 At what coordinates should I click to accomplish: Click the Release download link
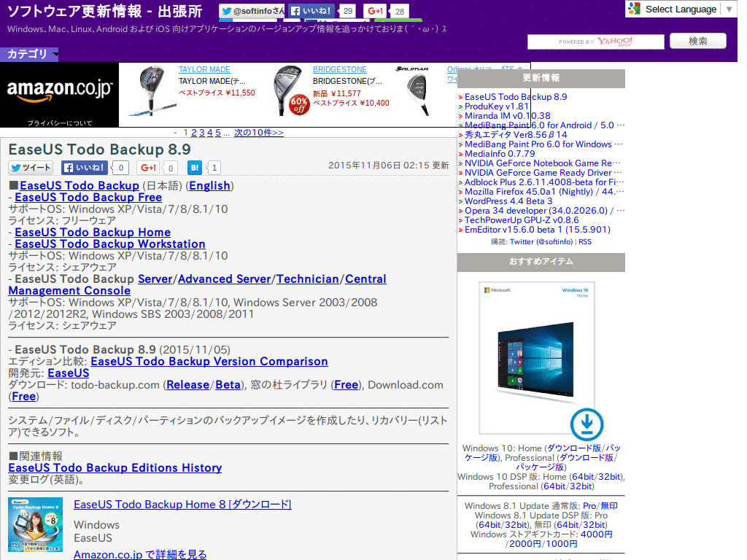tap(187, 385)
